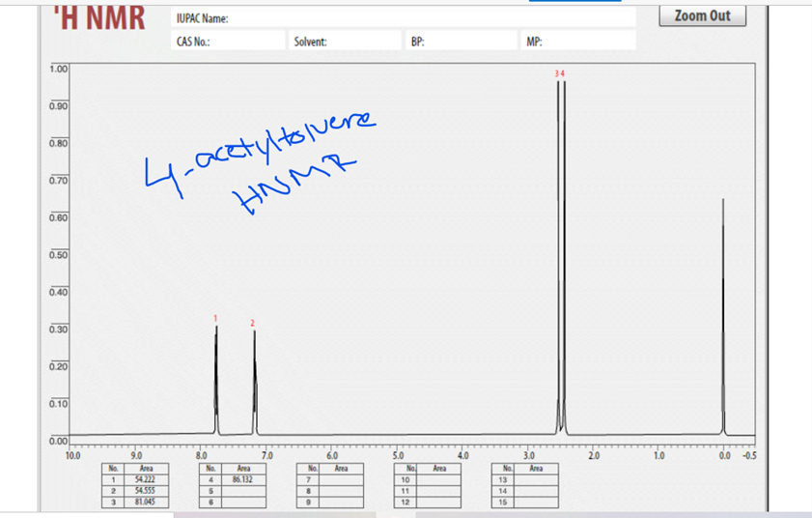Click empty area cell for peak 13
812x518 pixels.
[536, 479]
